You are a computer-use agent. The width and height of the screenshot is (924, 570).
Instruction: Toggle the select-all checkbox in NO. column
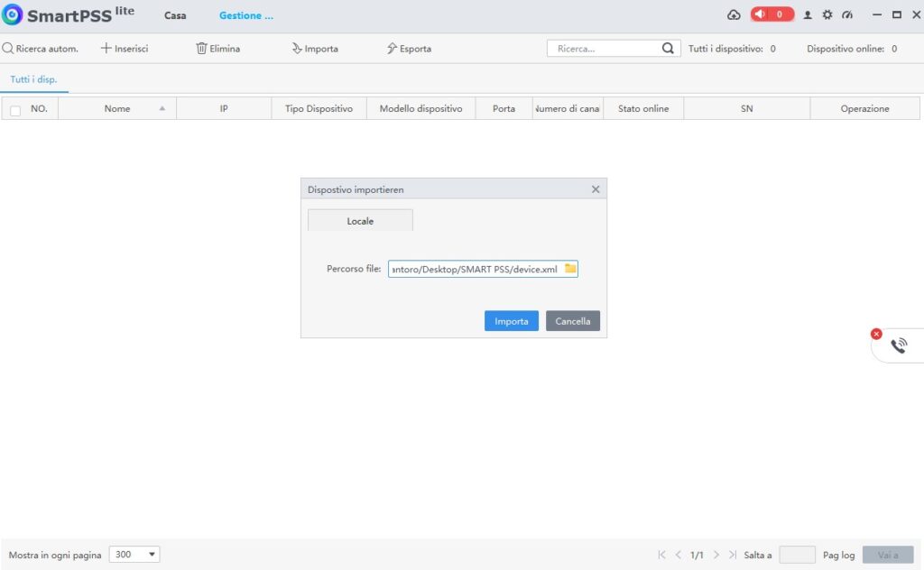[x=15, y=109]
